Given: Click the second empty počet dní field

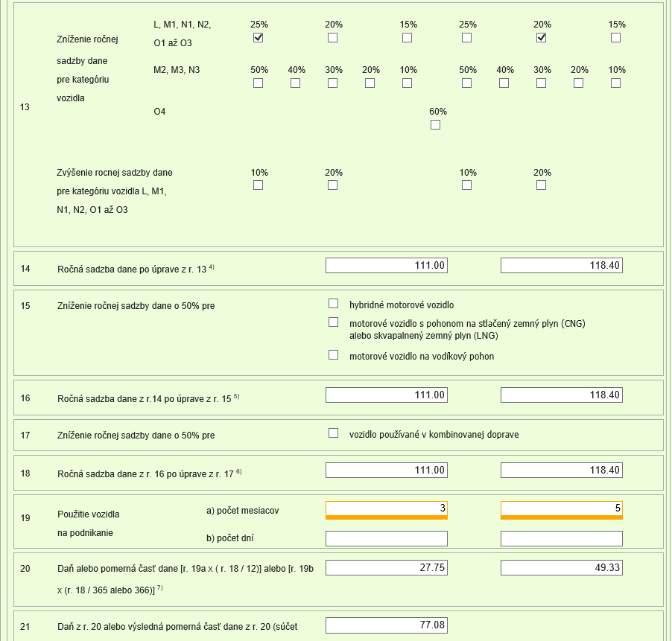Looking at the screenshot, I should 562,539.
